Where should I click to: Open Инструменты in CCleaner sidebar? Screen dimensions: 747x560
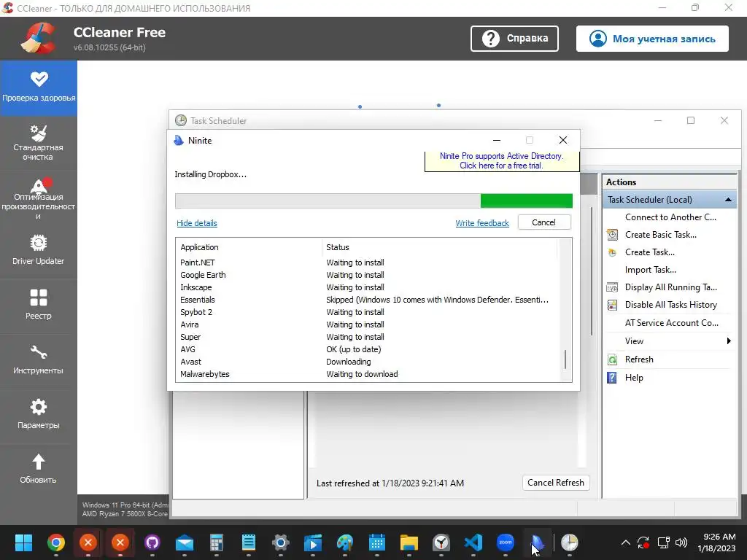pos(39,359)
